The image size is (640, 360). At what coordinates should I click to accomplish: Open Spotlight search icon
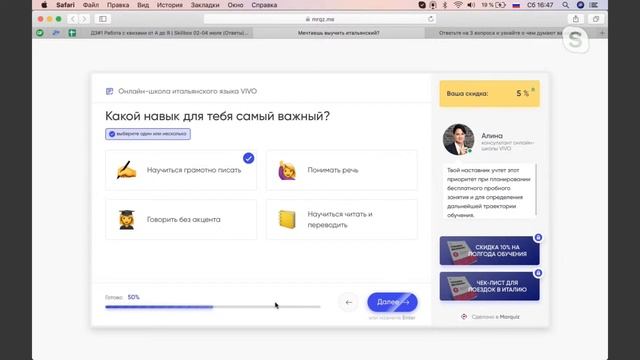click(565, 5)
